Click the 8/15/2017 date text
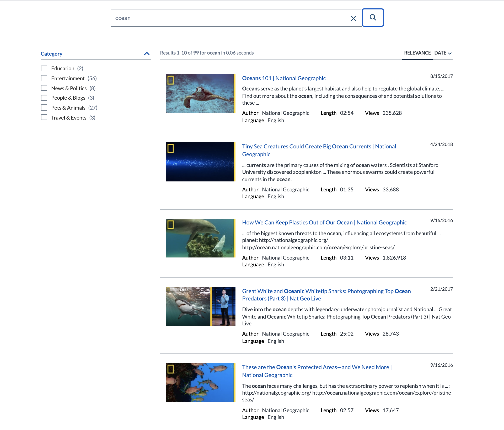Screen dimensions: 504x430 [x=441, y=76]
